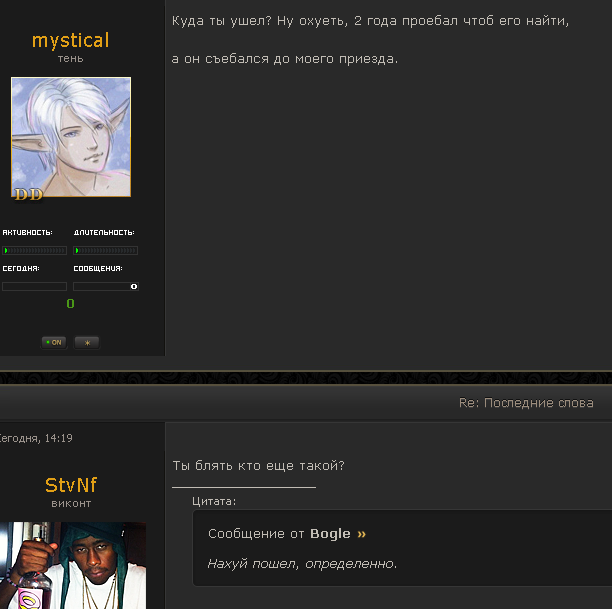Viewport: 612px width, 609px height.
Task: Open the StvNf user profile name
Action: 71,485
